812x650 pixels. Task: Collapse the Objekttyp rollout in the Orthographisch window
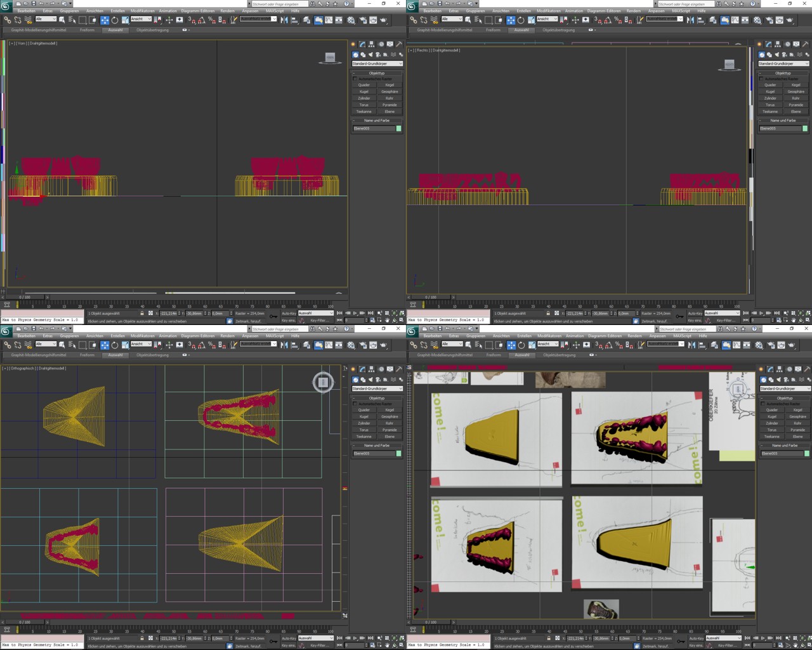[x=377, y=398]
